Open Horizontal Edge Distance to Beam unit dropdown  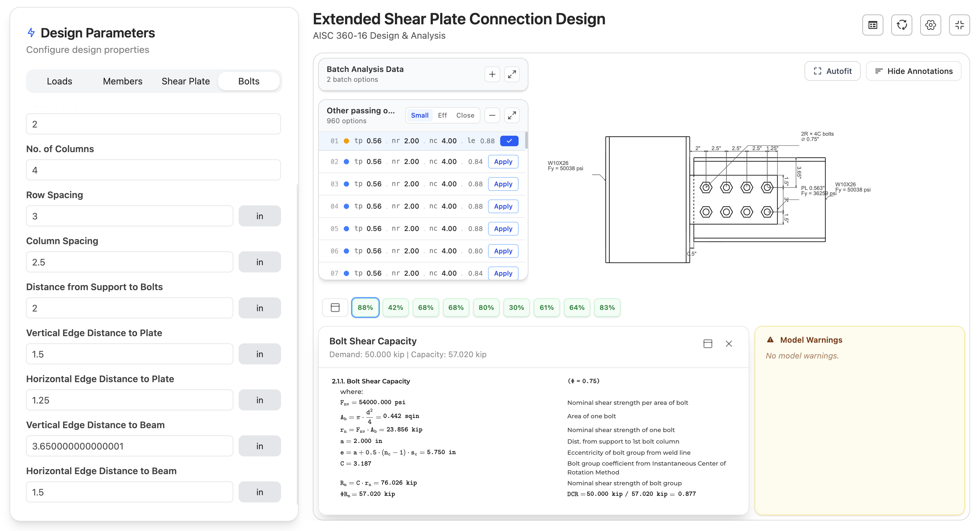tap(259, 492)
